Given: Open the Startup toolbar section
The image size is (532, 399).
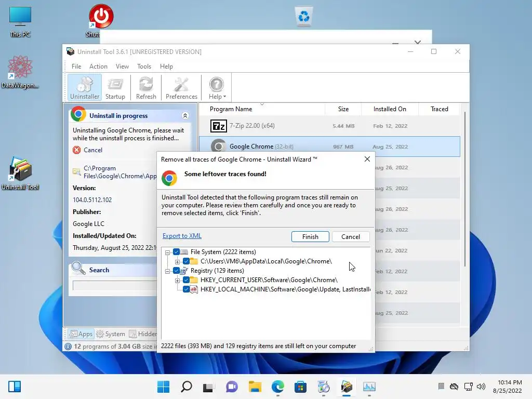Looking at the screenshot, I should click(x=115, y=87).
